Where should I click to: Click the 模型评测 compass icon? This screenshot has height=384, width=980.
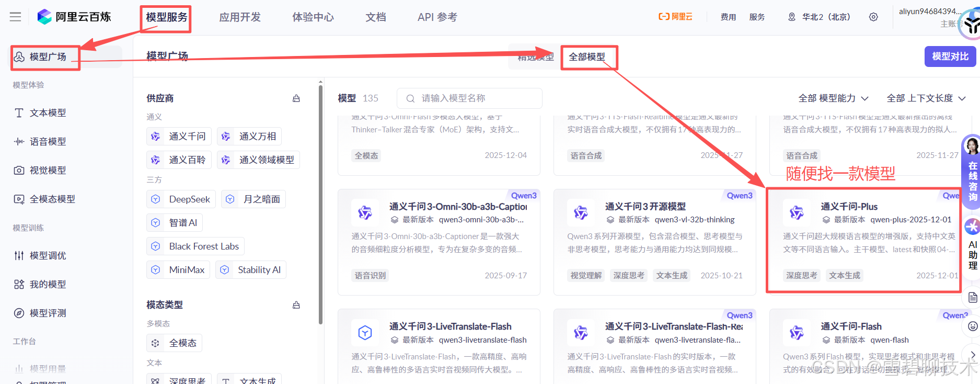click(x=19, y=313)
